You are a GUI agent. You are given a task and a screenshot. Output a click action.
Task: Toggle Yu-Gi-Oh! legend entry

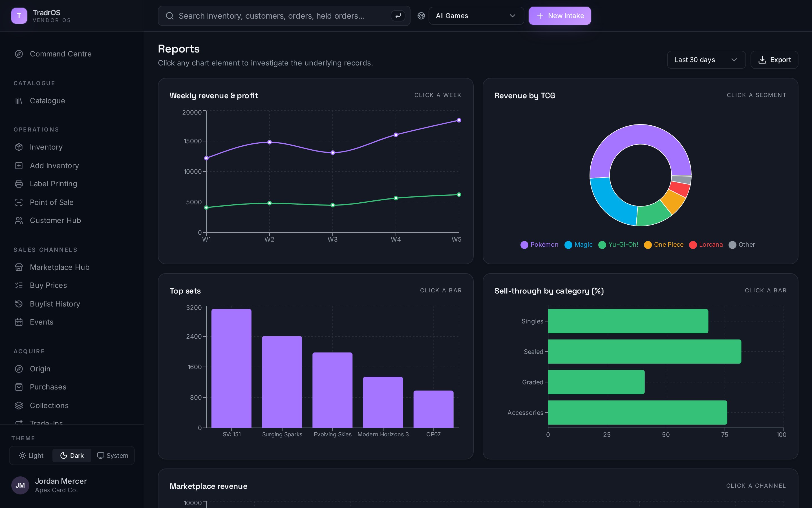click(x=618, y=245)
